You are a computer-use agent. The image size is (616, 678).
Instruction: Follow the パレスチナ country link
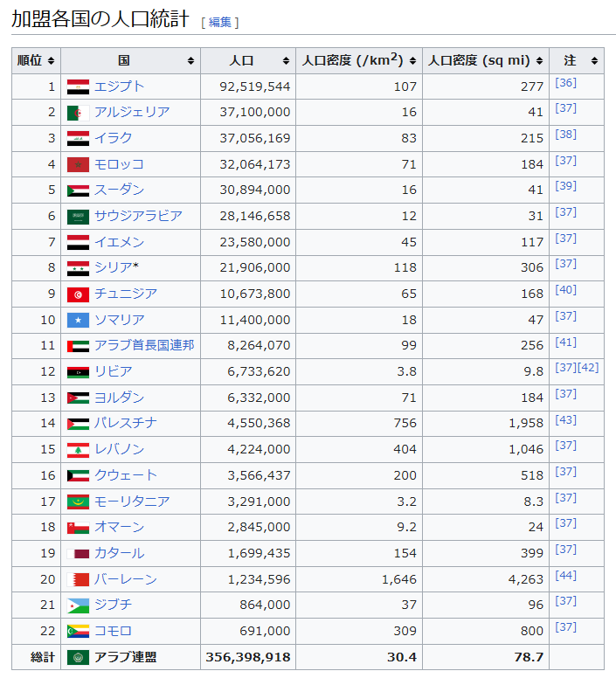tap(126, 423)
